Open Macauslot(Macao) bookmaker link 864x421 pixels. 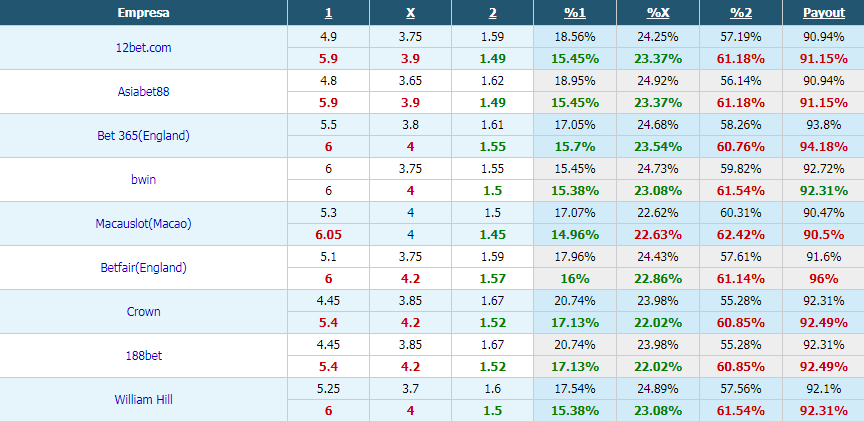143,224
